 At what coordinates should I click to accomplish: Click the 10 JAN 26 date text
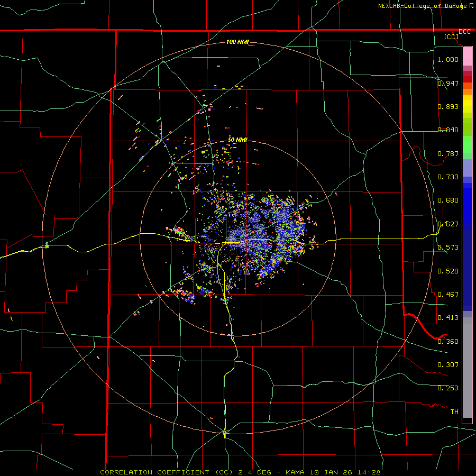[331, 472]
